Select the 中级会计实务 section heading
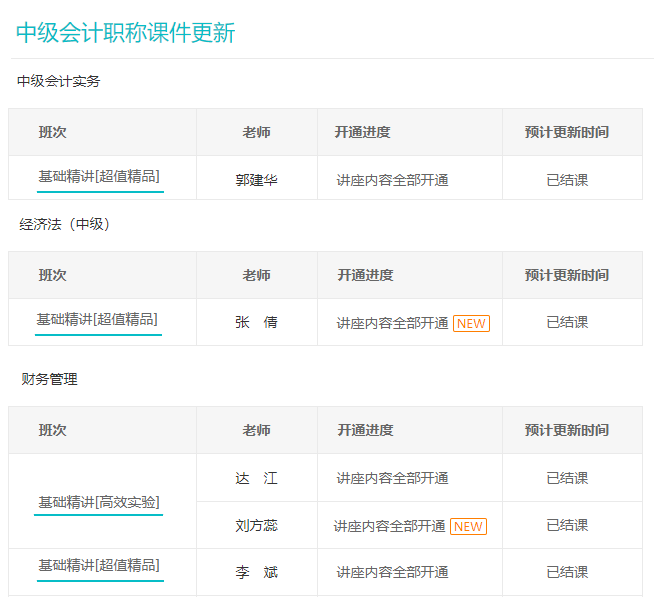This screenshot has height=614, width=654. point(59,81)
